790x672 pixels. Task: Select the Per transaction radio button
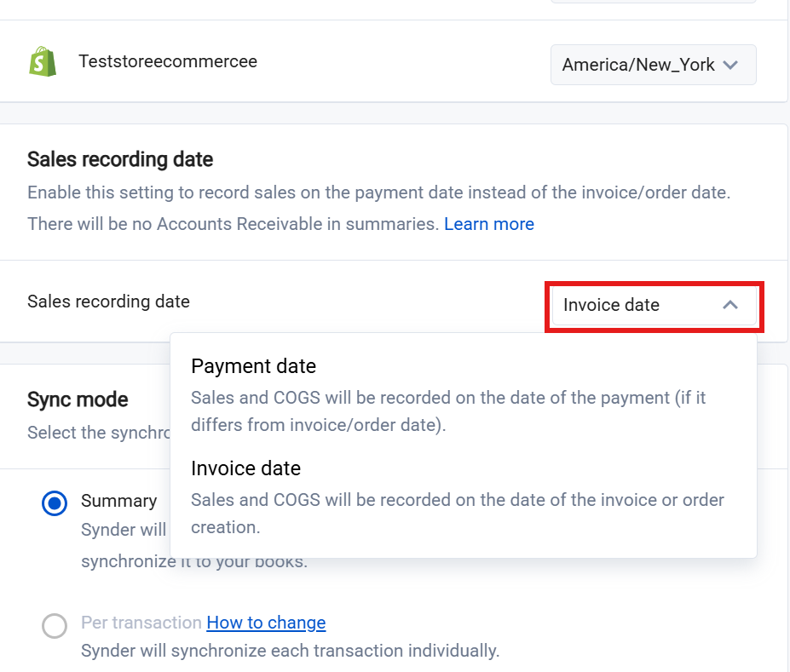click(55, 626)
